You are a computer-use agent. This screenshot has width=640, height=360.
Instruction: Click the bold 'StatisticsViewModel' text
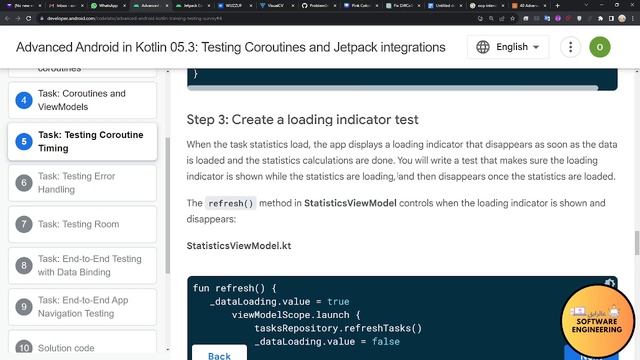pyautogui.click(x=350, y=203)
